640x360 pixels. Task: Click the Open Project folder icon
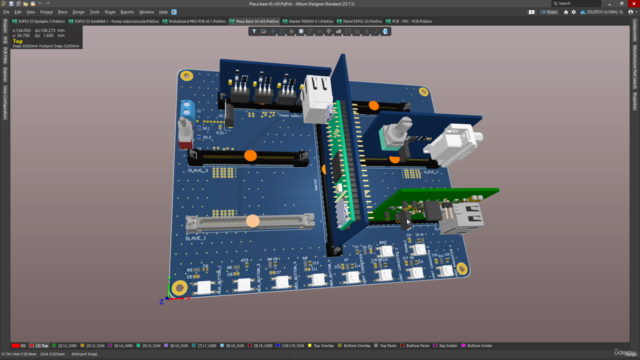pos(33,4)
